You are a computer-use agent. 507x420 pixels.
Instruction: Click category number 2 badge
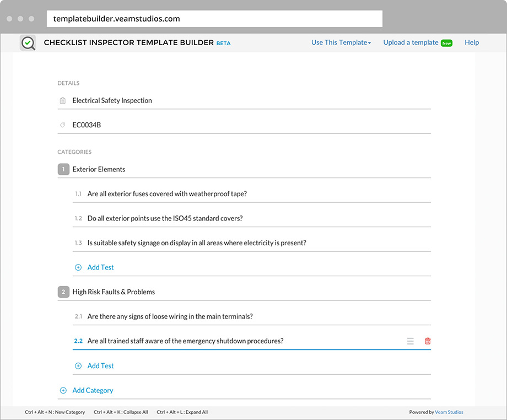[x=63, y=292]
